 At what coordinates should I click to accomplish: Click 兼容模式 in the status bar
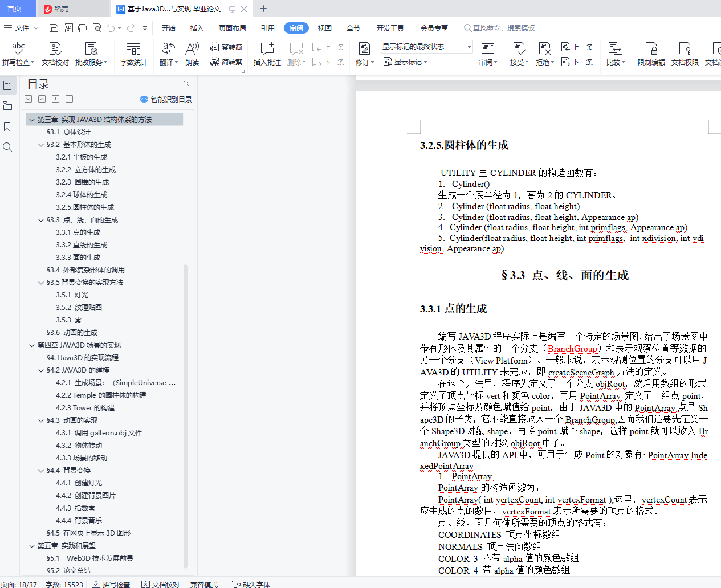204,584
